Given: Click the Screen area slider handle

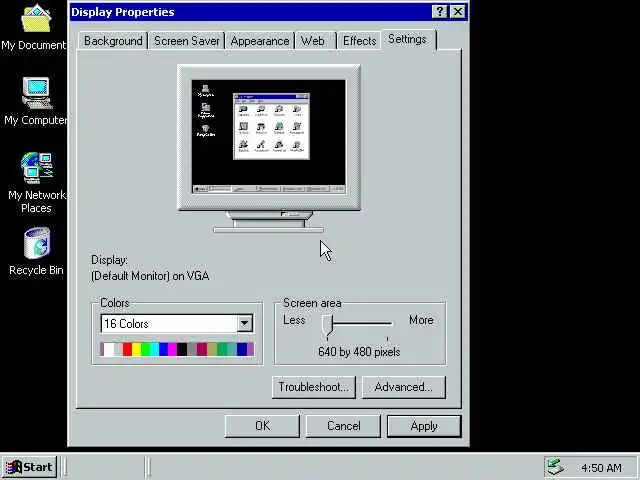Looking at the screenshot, I should point(327,326).
